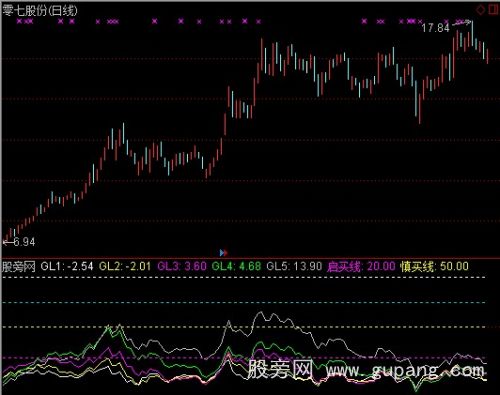Click the 6.94 low price label
This screenshot has width=500, height=395.
[x=24, y=242]
